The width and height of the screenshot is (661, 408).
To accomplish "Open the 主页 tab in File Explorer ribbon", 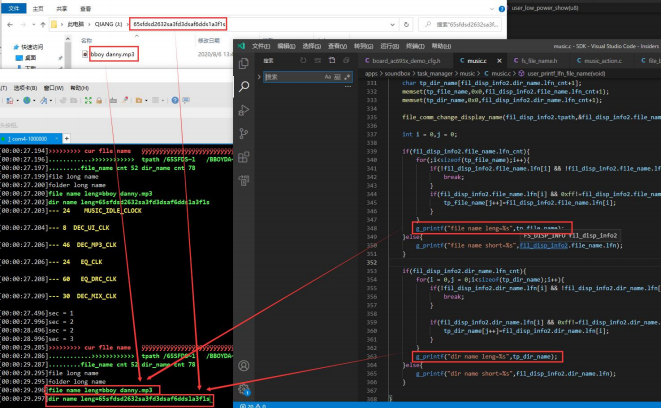I will tap(38, 8).
